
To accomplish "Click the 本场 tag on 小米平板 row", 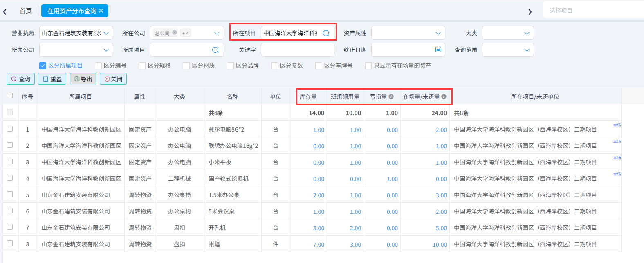I will click(x=617, y=158).
